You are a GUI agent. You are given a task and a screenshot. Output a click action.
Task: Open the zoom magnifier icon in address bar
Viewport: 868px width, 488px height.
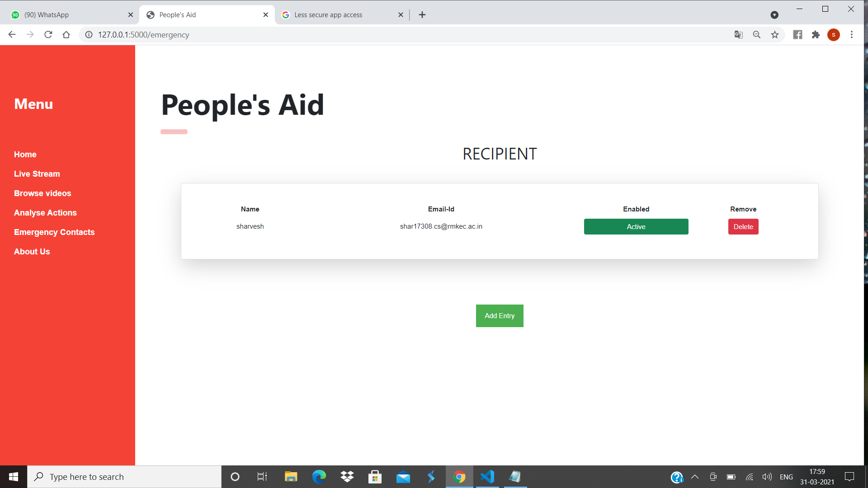pyautogui.click(x=757, y=35)
